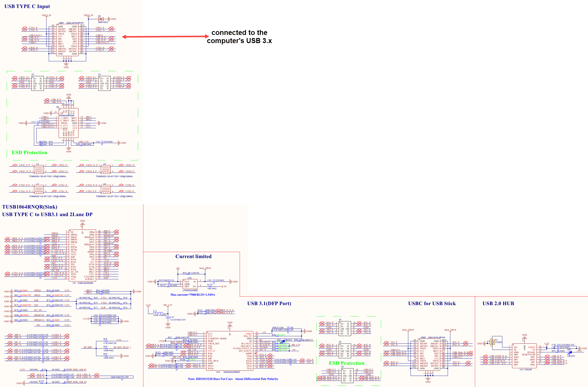Select the 'U14 HD3SS3220RNHT' designator label
The image size is (588, 387).
coord(228,372)
